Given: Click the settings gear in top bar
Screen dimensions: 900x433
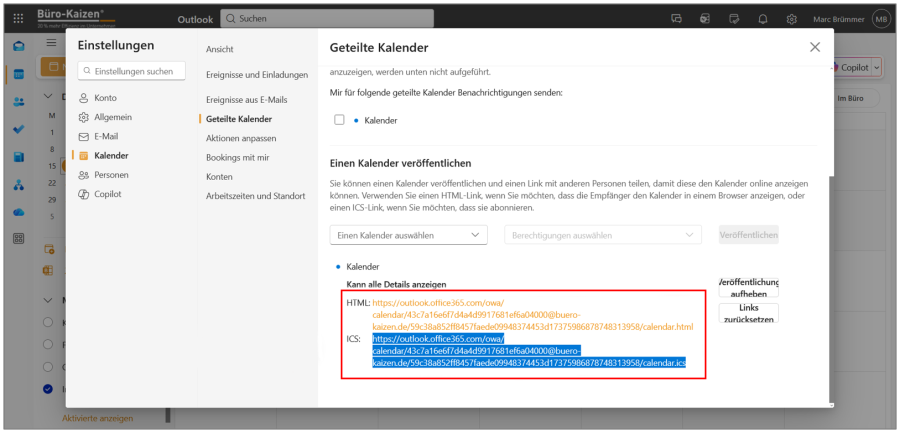Looking at the screenshot, I should (x=792, y=19).
